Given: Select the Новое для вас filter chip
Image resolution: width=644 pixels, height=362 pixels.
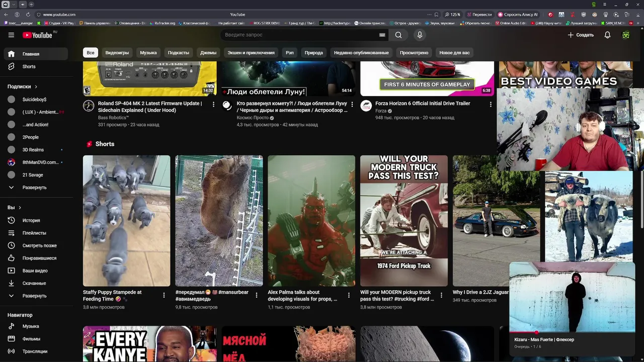Looking at the screenshot, I should (454, 53).
